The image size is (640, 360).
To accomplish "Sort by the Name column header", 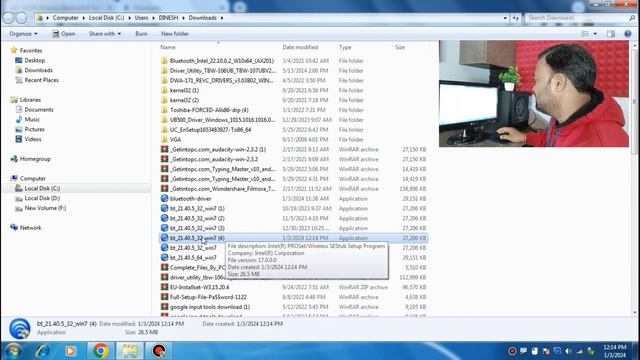I will [168, 47].
